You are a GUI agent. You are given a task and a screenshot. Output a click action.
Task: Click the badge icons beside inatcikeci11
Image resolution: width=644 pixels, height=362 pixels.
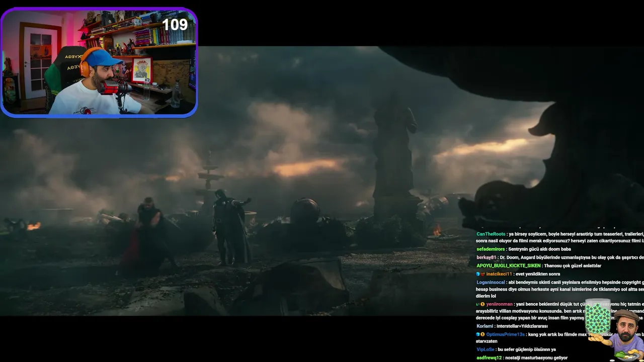pyautogui.click(x=480, y=274)
